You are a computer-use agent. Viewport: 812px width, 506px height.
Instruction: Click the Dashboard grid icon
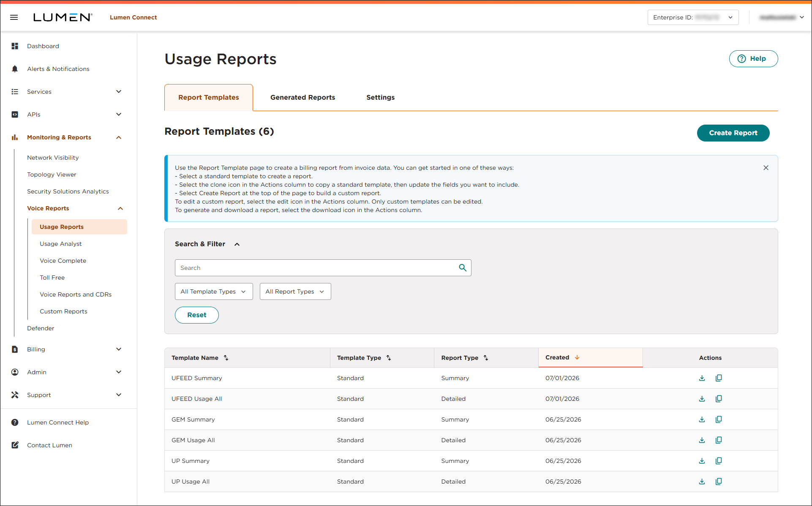click(15, 46)
